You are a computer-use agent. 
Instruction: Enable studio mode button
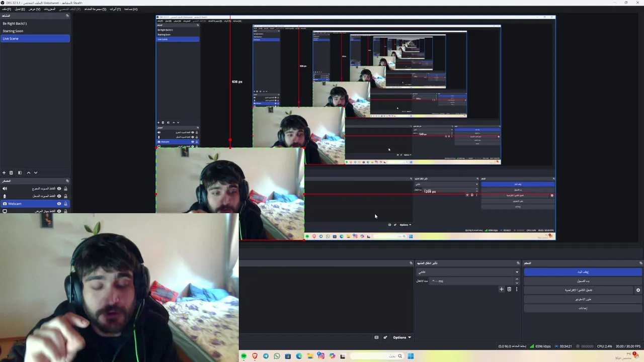point(583,299)
